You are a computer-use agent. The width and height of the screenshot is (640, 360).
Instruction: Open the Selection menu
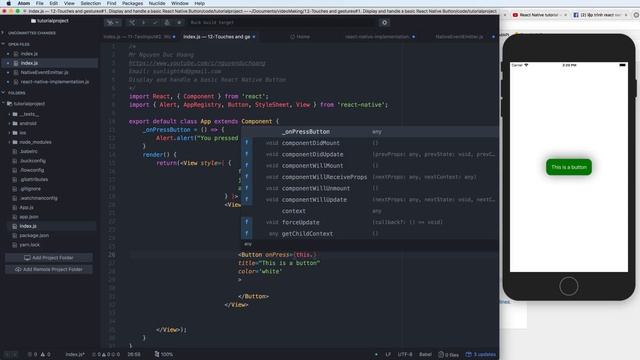[x=91, y=3]
